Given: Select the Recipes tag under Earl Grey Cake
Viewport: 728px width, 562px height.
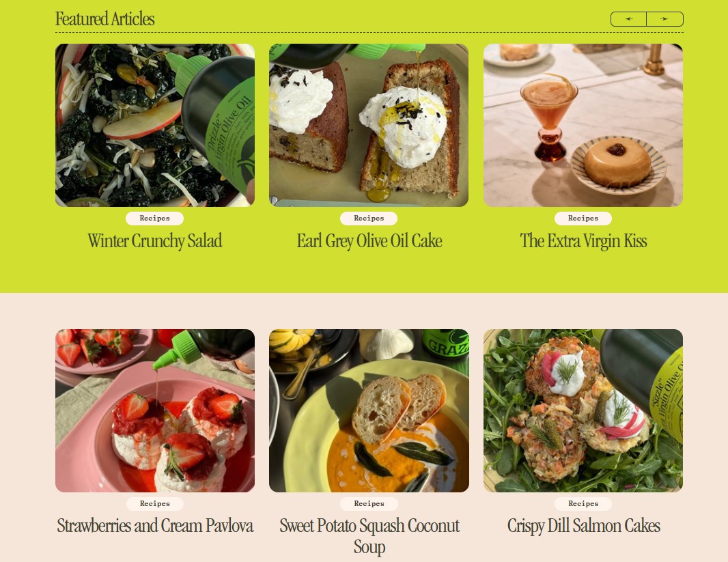Looking at the screenshot, I should [369, 218].
